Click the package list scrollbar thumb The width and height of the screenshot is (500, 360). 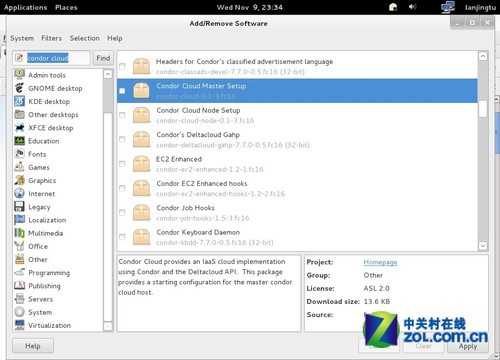[482, 109]
